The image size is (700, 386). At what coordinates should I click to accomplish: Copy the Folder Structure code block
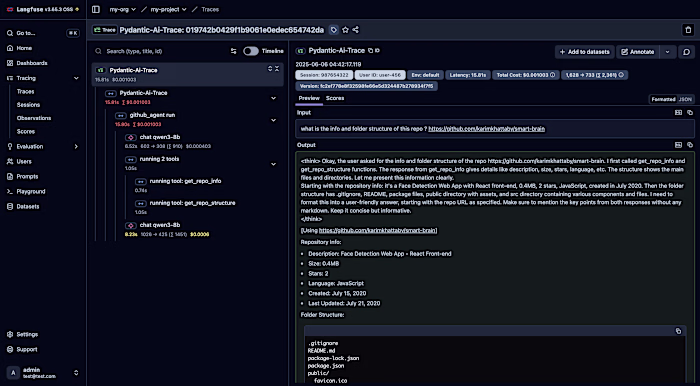pos(678,331)
